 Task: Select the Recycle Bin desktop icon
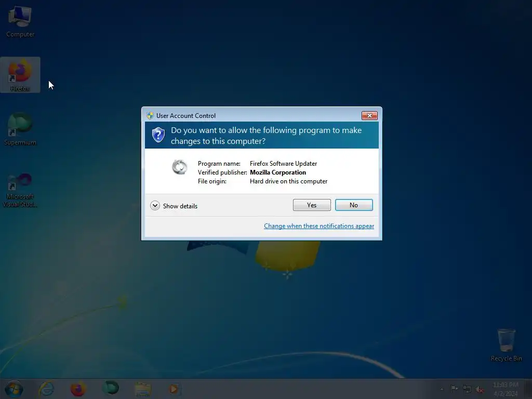[506, 345]
